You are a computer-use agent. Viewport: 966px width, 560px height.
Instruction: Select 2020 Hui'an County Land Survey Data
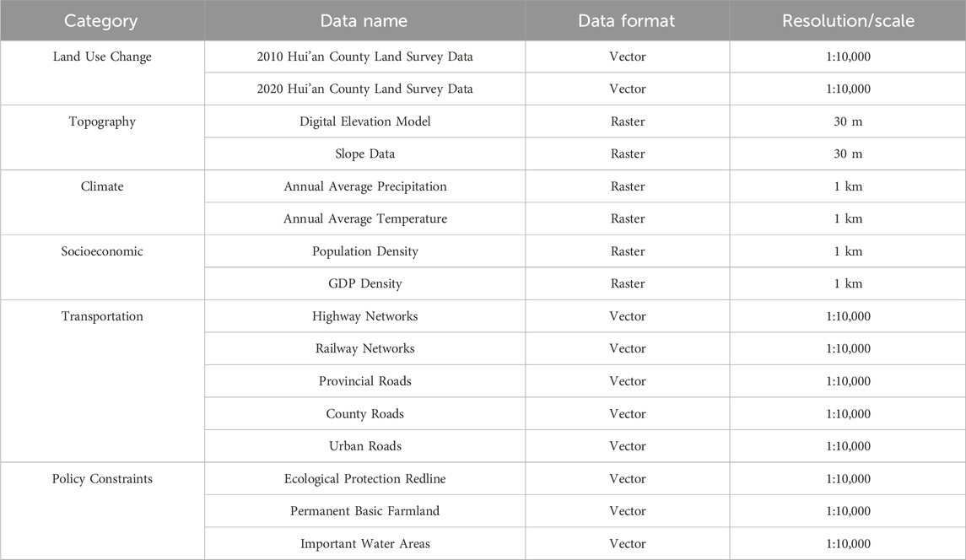click(x=364, y=89)
